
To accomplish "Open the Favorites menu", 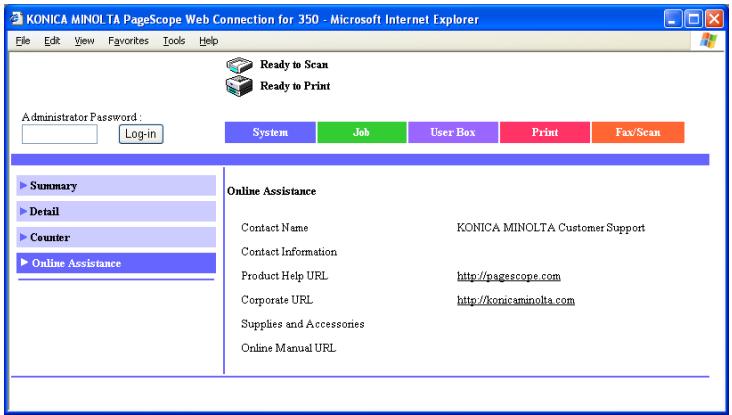I will [128, 41].
